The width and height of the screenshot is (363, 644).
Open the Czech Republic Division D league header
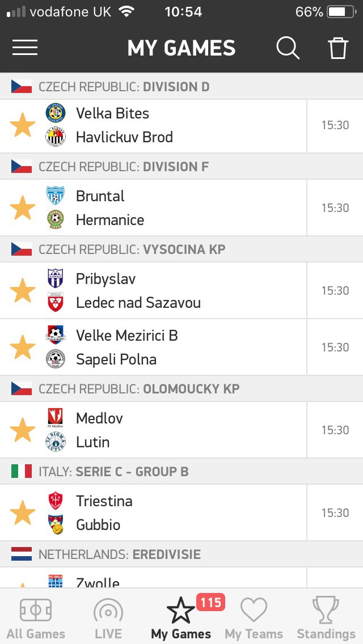pyautogui.click(x=181, y=87)
